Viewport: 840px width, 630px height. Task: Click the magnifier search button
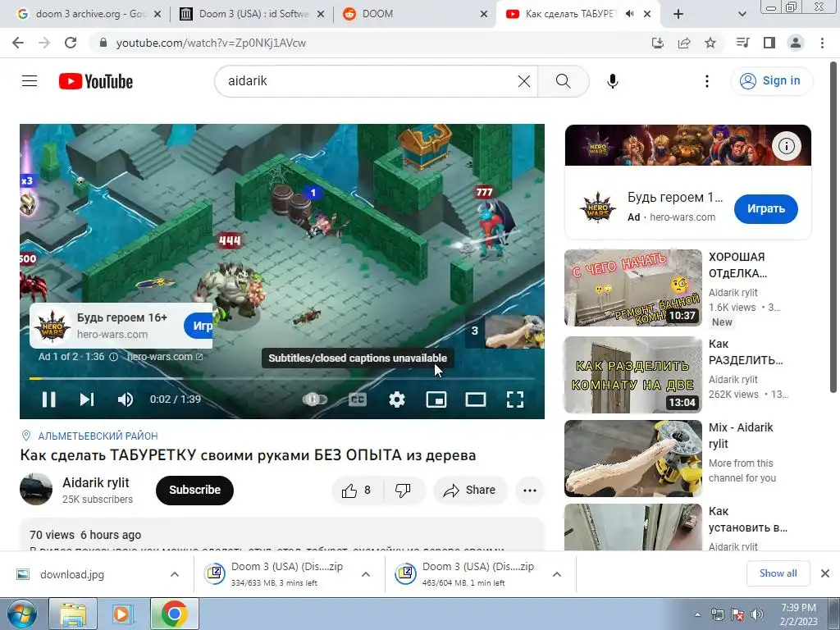coord(563,81)
